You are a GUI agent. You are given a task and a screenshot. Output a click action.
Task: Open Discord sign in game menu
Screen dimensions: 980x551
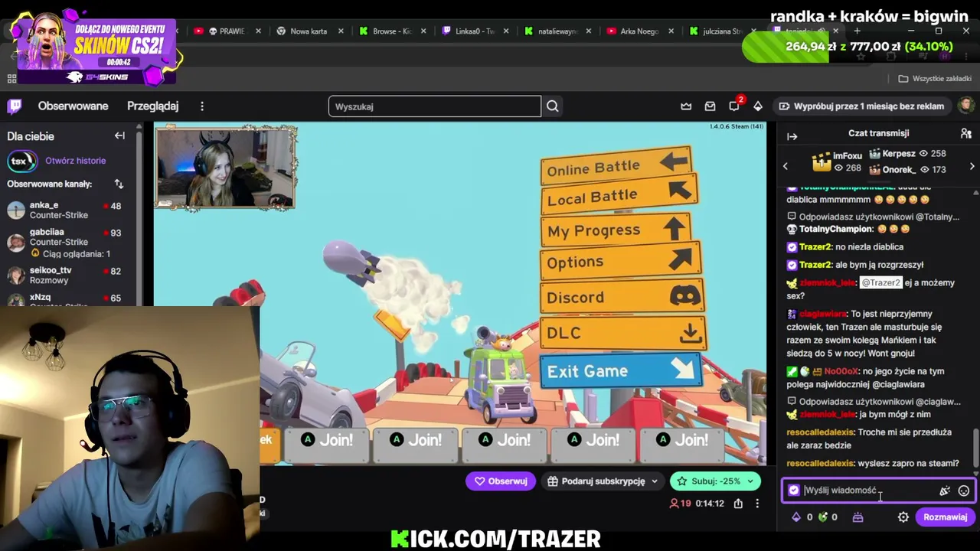click(622, 297)
